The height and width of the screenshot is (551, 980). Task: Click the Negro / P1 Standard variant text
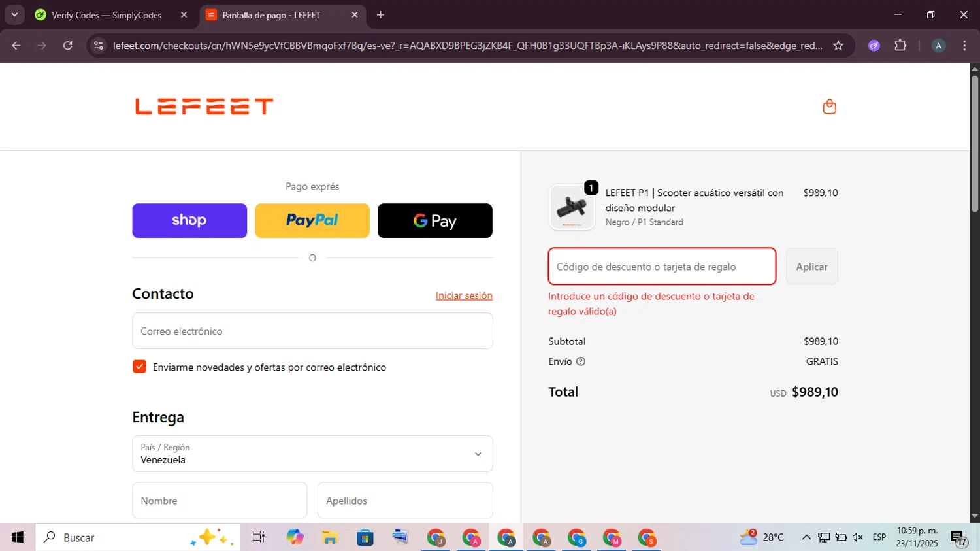pyautogui.click(x=644, y=222)
